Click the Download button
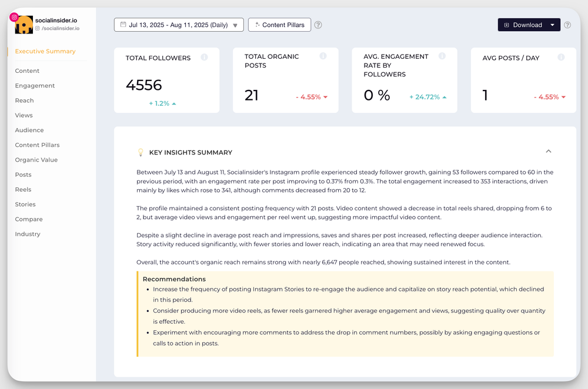 [522, 25]
